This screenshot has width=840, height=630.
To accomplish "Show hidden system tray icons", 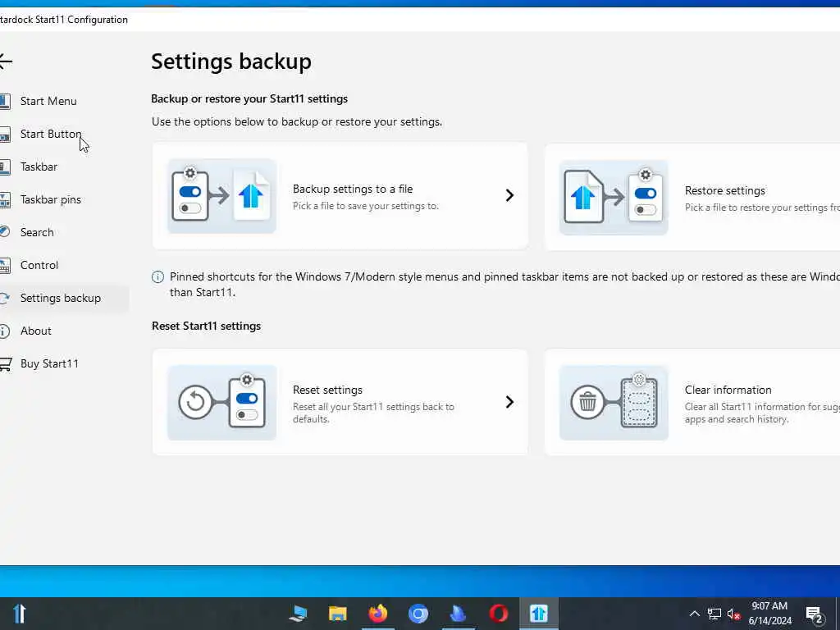I will (x=694, y=614).
